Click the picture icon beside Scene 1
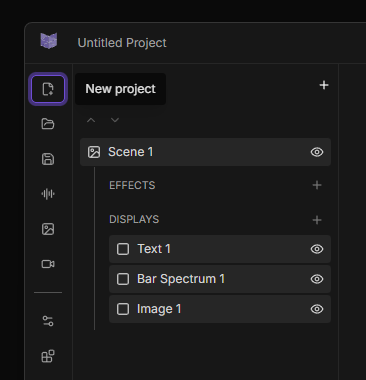This screenshot has width=366, height=380. [94, 152]
